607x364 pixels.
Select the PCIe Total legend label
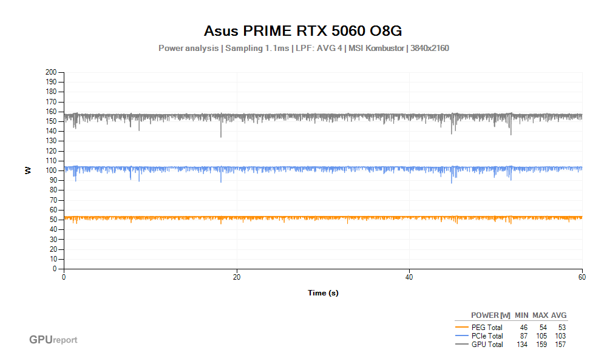click(x=487, y=336)
